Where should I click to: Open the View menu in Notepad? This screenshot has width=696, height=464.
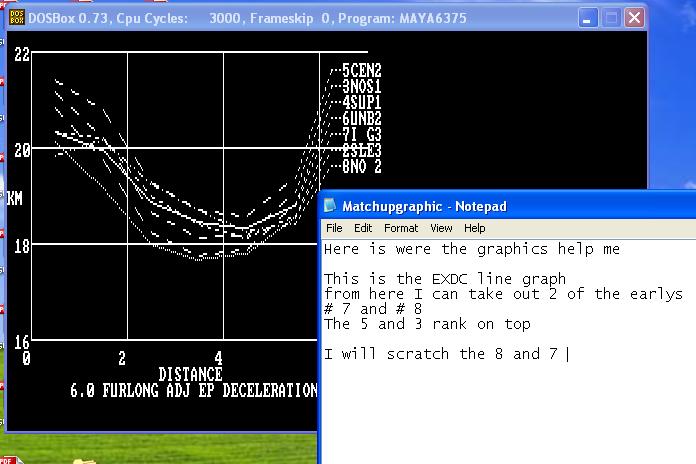point(441,228)
